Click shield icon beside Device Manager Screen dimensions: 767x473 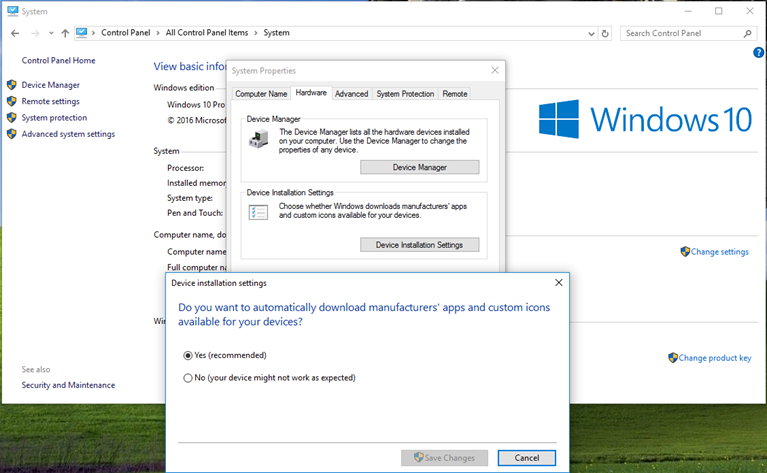pos(12,85)
